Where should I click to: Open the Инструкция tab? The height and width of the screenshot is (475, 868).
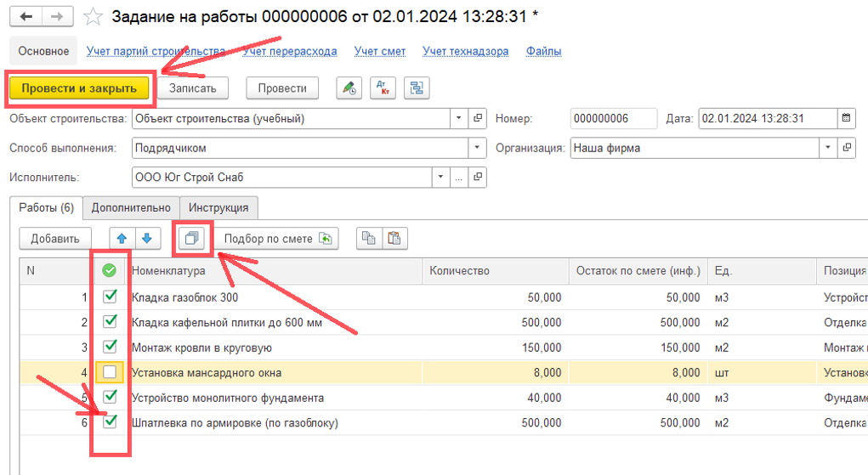pyautogui.click(x=218, y=207)
